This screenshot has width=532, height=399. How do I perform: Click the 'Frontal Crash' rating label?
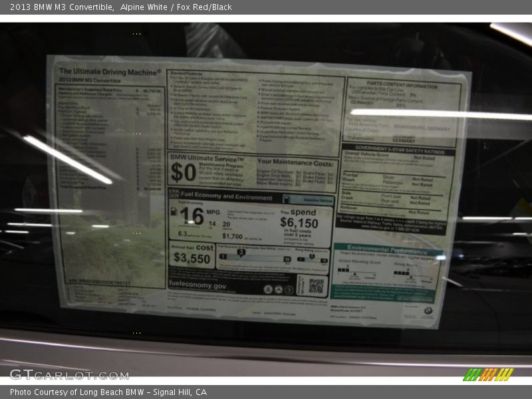pyautogui.click(x=350, y=177)
